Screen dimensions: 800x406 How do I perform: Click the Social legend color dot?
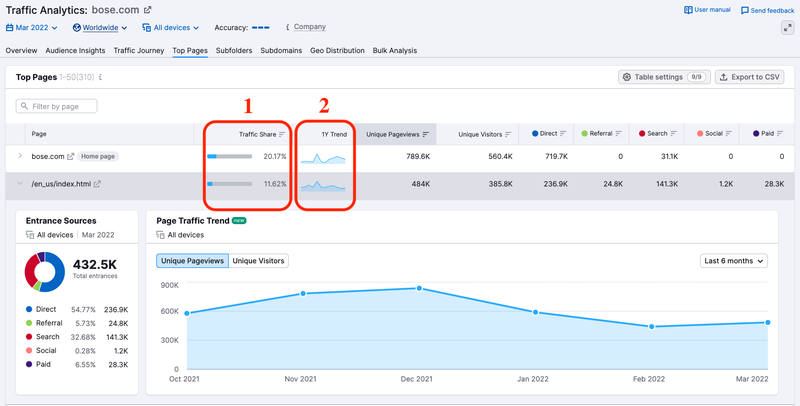pos(29,350)
